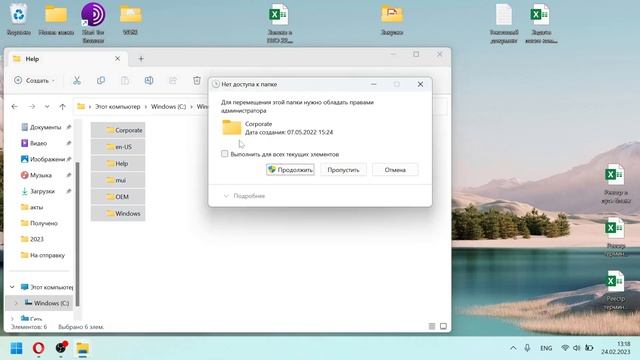This screenshot has width=640, height=360.
Task: Select the Windows folder in file list
Action: (x=118, y=213)
